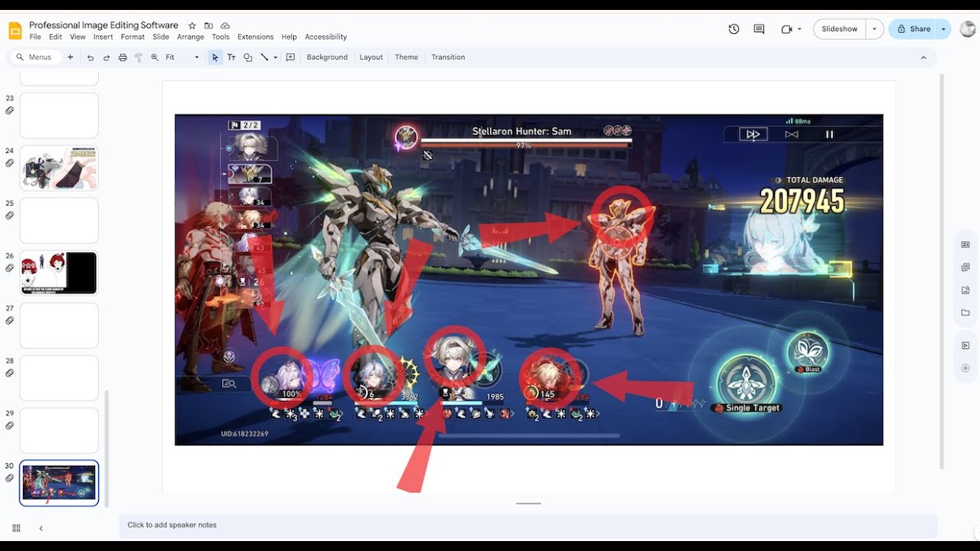Click the account avatar picture

(968, 29)
